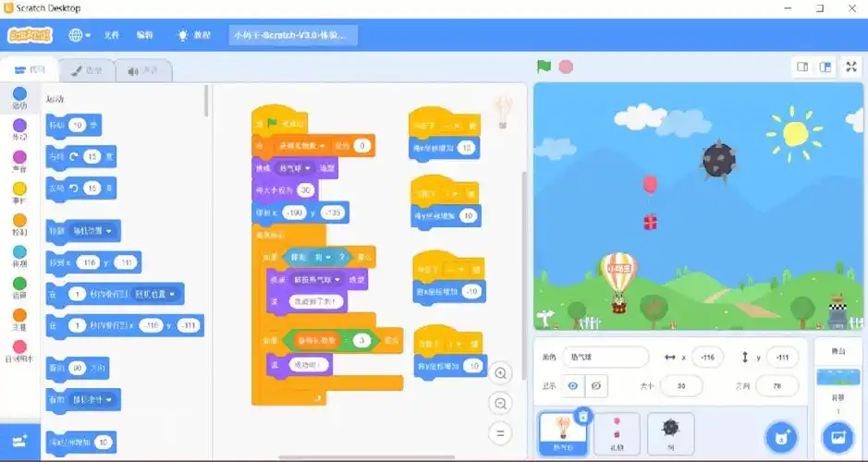The width and height of the screenshot is (868, 462).
Task: Select the spiked ball sprite thumbnail
Action: [x=670, y=433]
